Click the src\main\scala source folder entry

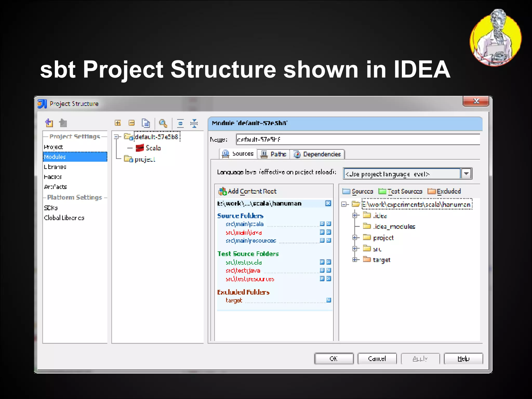tap(244, 224)
